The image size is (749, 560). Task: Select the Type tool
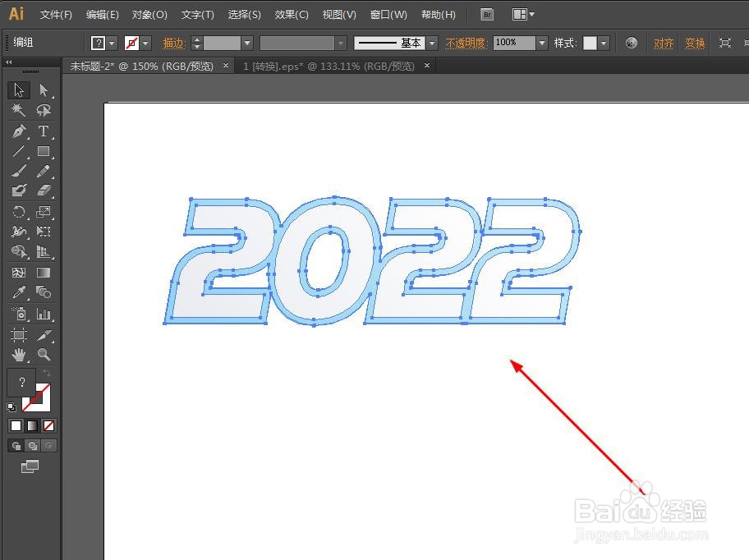[x=44, y=131]
